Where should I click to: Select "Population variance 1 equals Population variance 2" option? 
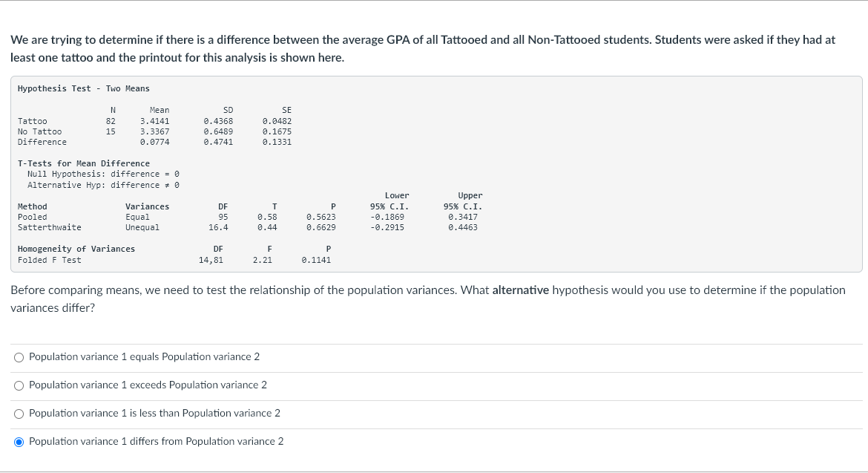tap(19, 357)
